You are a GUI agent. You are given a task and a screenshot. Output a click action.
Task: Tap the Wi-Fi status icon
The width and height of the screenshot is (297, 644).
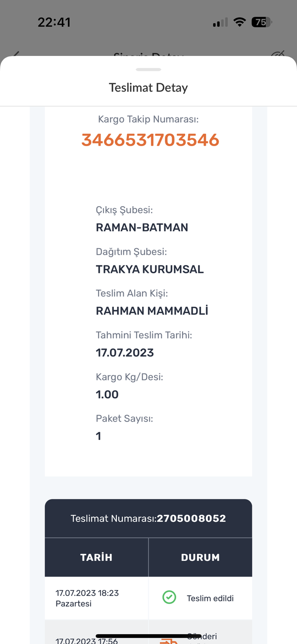click(x=240, y=22)
